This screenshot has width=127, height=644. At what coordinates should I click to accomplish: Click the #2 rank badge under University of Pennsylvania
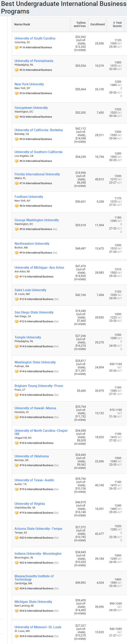(17, 70)
